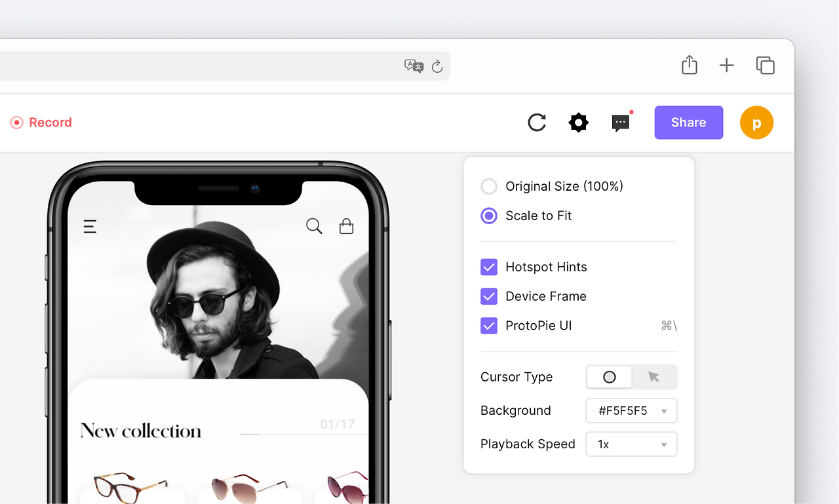839x504 pixels.
Task: Open the browser share sheet icon
Action: point(689,65)
